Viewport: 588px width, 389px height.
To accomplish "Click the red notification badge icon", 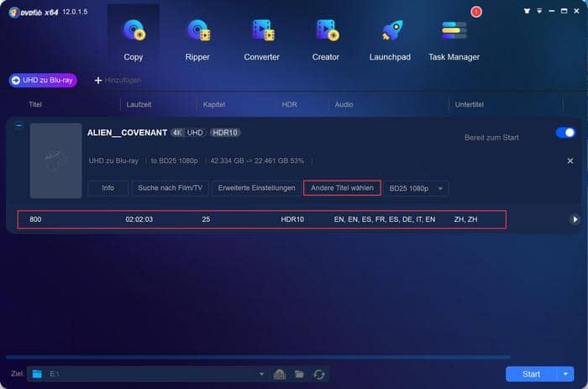I will (476, 12).
